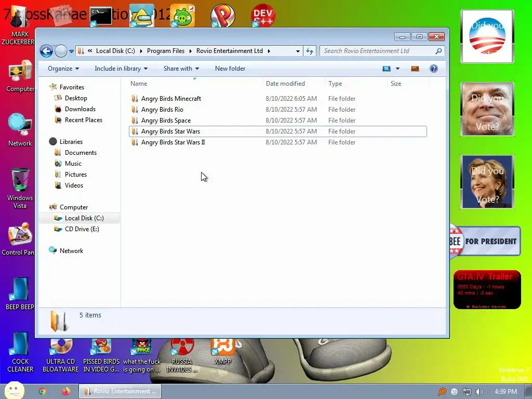Launch Firefox from the taskbar

click(66, 391)
